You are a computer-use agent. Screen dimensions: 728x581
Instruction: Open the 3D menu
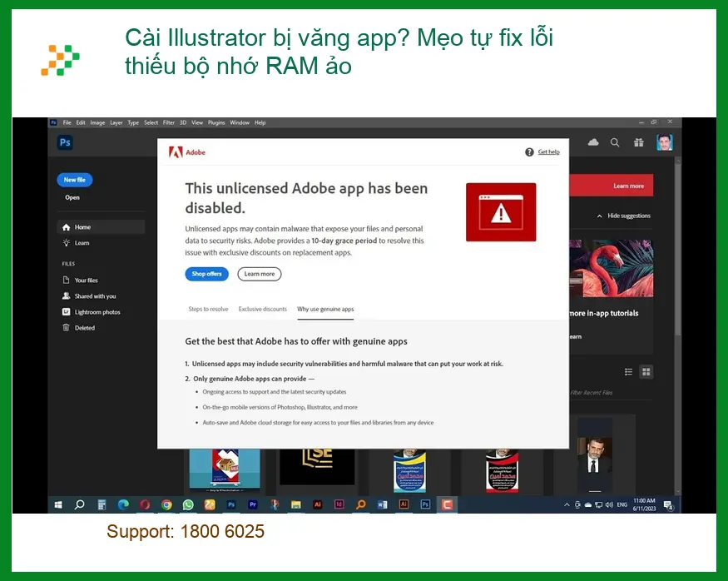[183, 122]
